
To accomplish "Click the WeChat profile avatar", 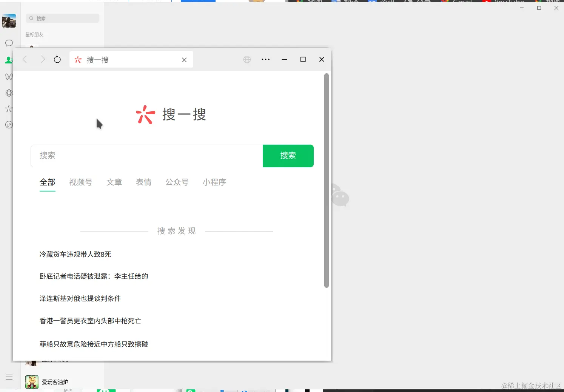I will tap(9, 21).
